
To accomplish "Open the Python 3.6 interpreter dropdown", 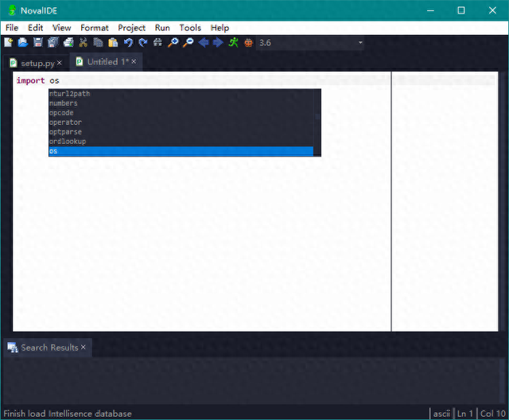I will [310, 42].
